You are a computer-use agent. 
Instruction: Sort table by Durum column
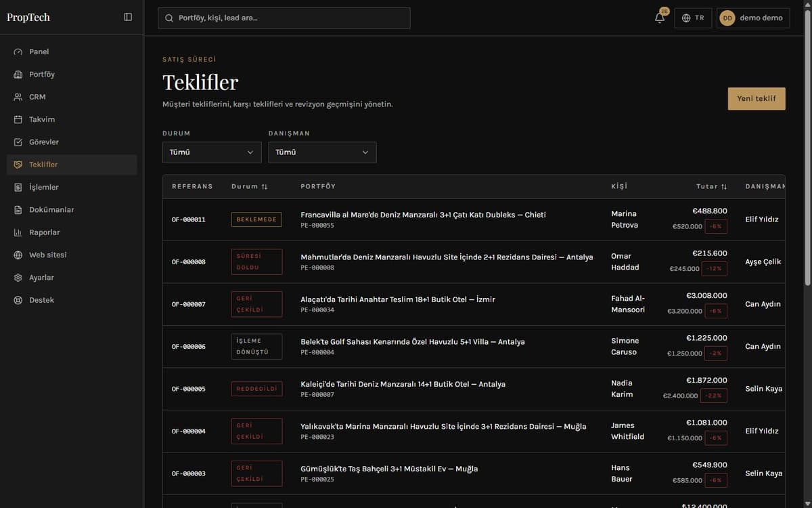click(250, 186)
